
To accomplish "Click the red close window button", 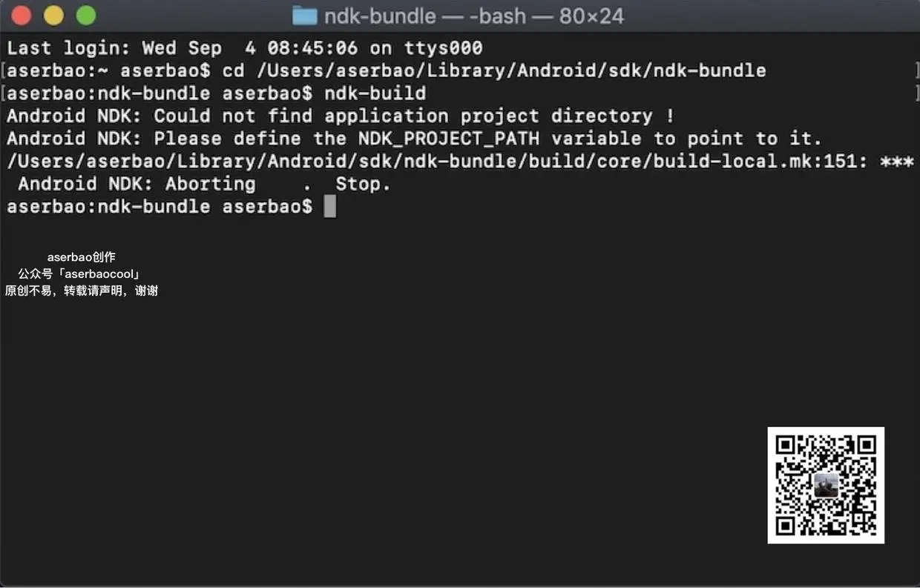I will 22,15.
